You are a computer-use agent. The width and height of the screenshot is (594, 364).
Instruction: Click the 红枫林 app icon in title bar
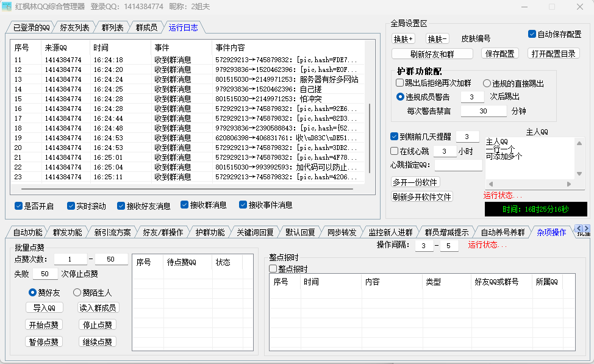pos(7,7)
